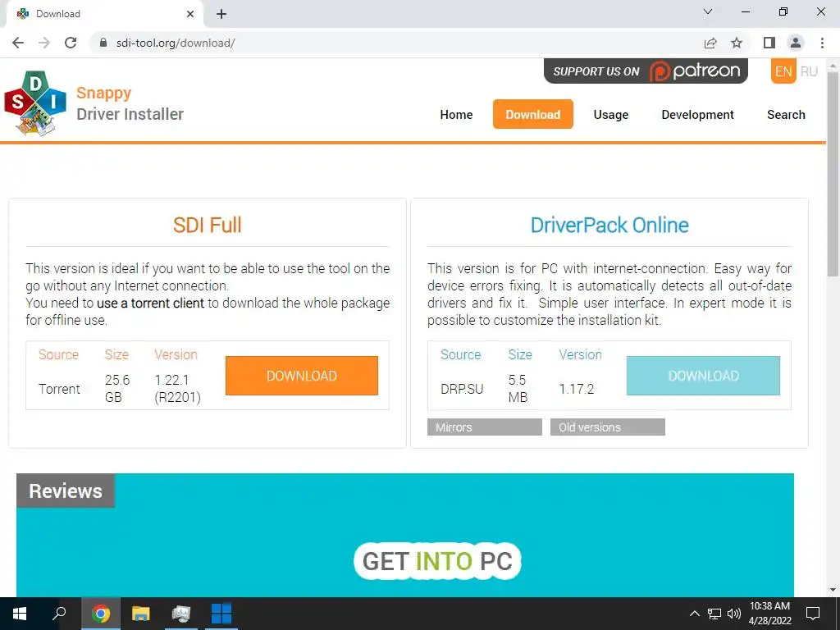Expand the Mirrors section
This screenshot has height=630, width=840.
485,427
